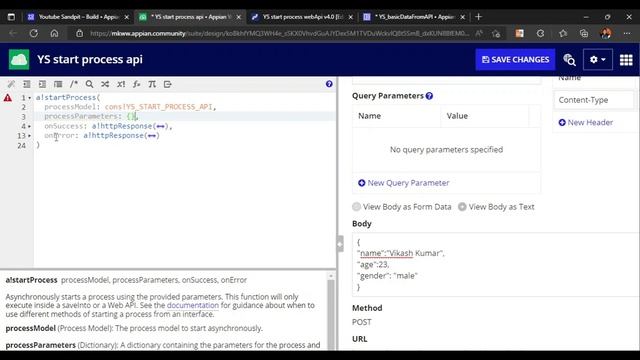
Task: Collapse the test panel splitter handle
Action: [x=340, y=244]
